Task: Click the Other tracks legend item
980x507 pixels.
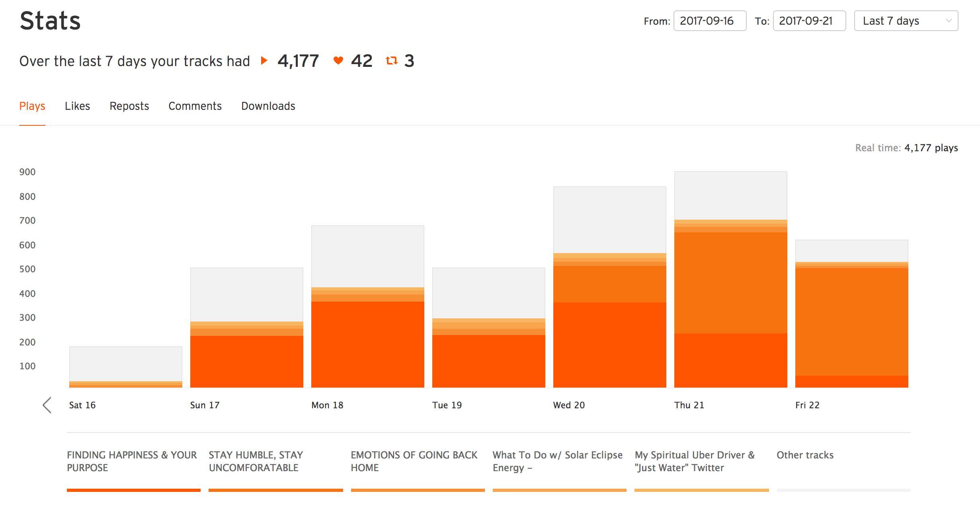Action: pos(804,455)
